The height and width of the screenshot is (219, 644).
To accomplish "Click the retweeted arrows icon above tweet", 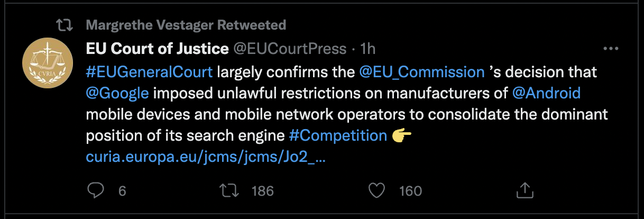I will coord(65,25).
